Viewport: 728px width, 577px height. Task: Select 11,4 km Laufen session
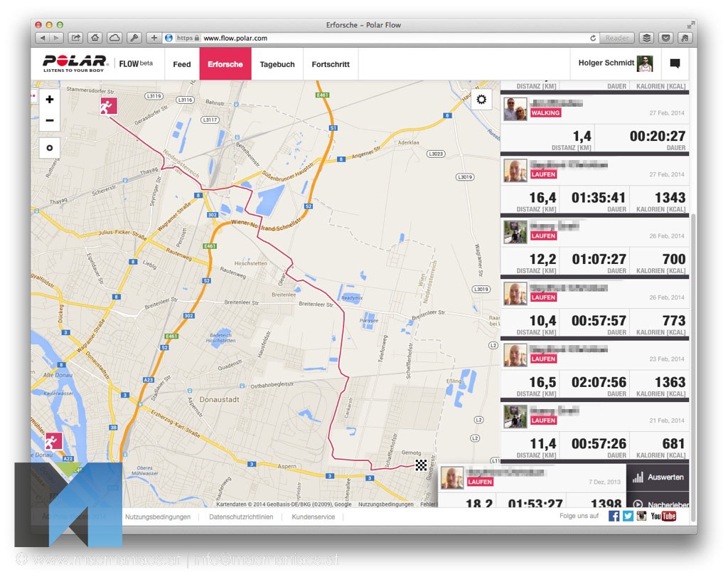pos(595,431)
